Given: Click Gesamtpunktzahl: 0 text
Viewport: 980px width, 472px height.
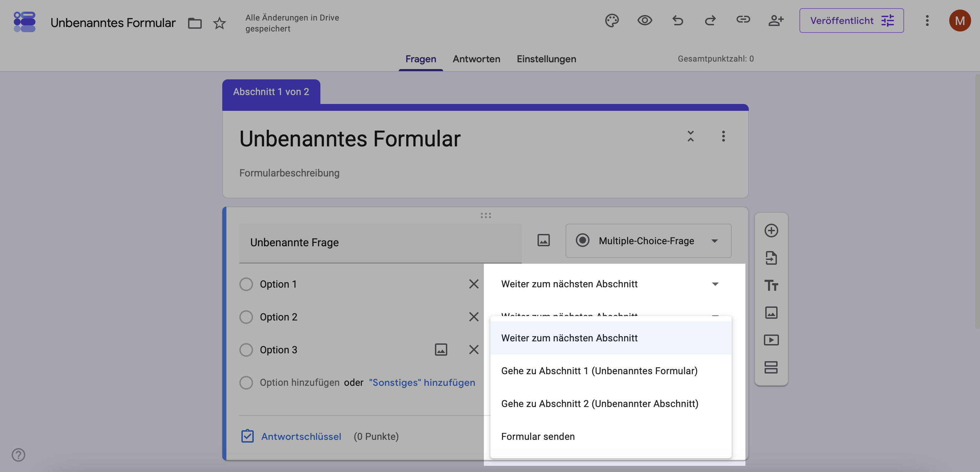Looking at the screenshot, I should tap(716, 59).
